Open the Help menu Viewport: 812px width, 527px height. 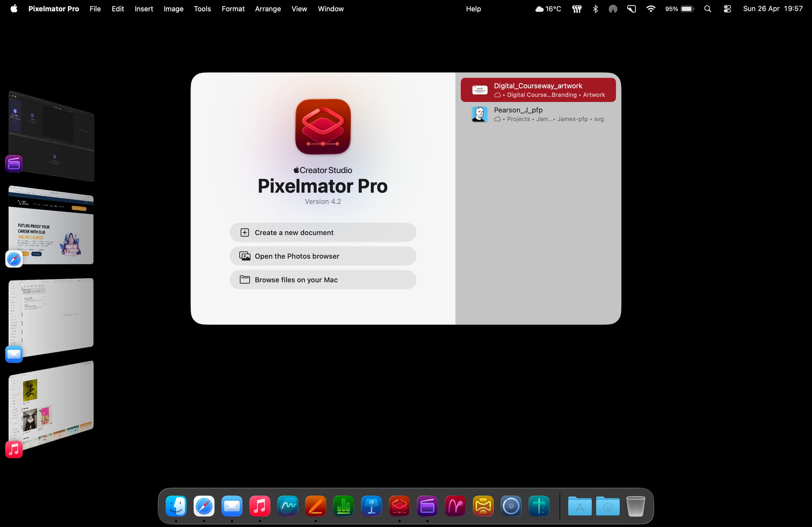click(x=473, y=9)
